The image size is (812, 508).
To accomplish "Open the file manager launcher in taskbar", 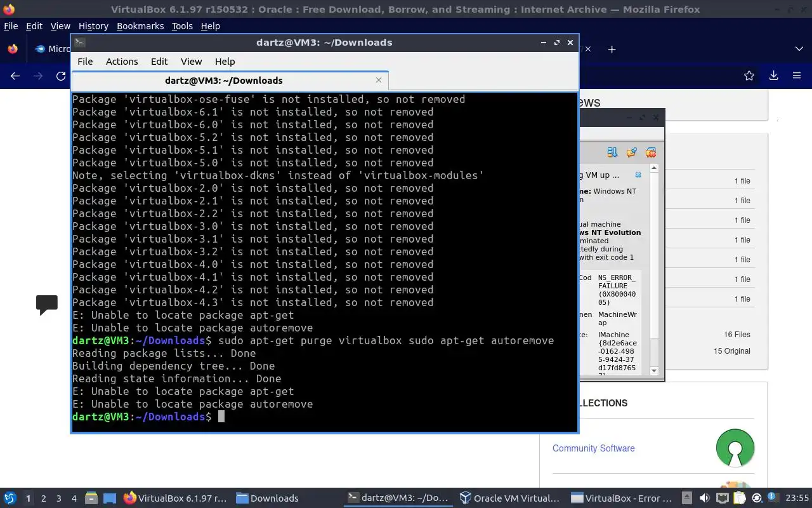I will (x=91, y=498).
